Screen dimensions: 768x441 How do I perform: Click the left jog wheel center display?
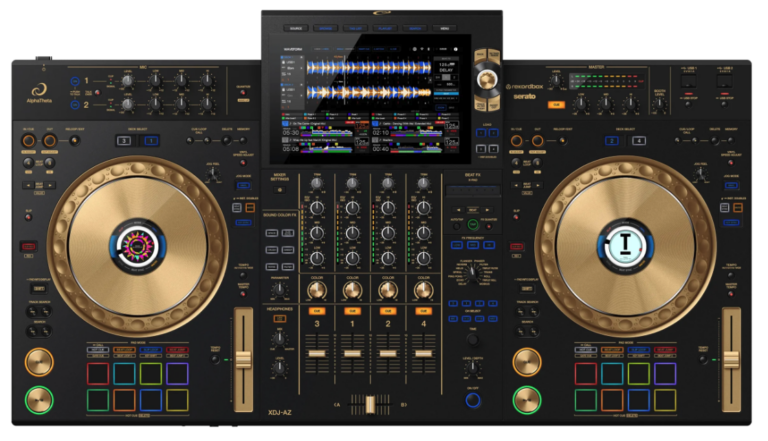tap(138, 246)
